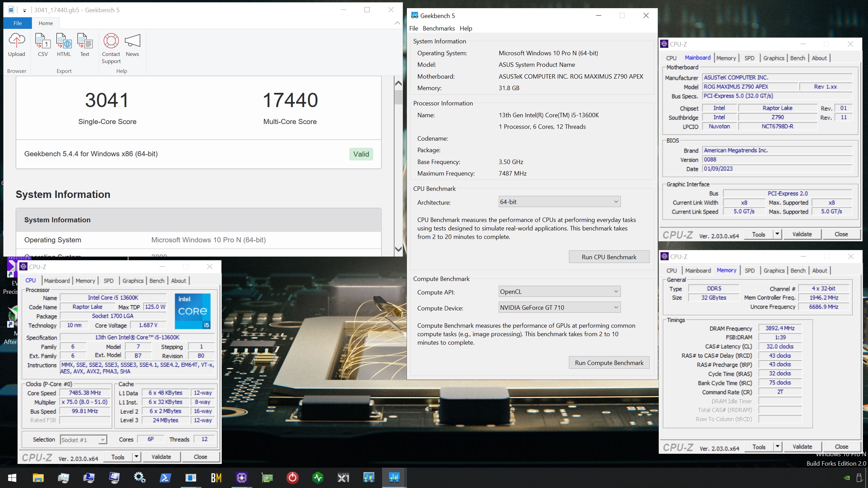Screen dimensions: 868x488
Task: Click Run Compute Benchmark button
Action: coord(609,363)
